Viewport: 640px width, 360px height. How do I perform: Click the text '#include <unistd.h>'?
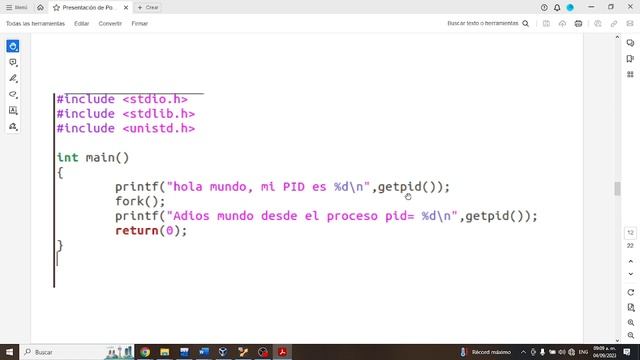pyautogui.click(x=126, y=129)
